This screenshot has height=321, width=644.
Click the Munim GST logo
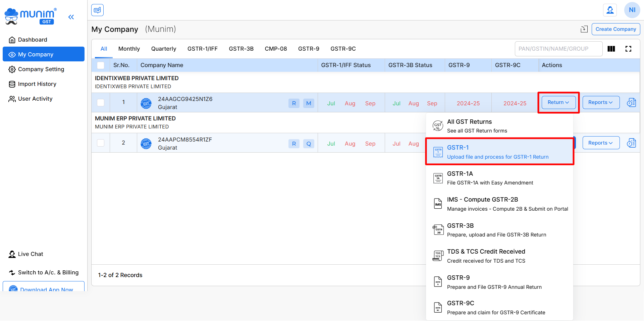tap(31, 16)
